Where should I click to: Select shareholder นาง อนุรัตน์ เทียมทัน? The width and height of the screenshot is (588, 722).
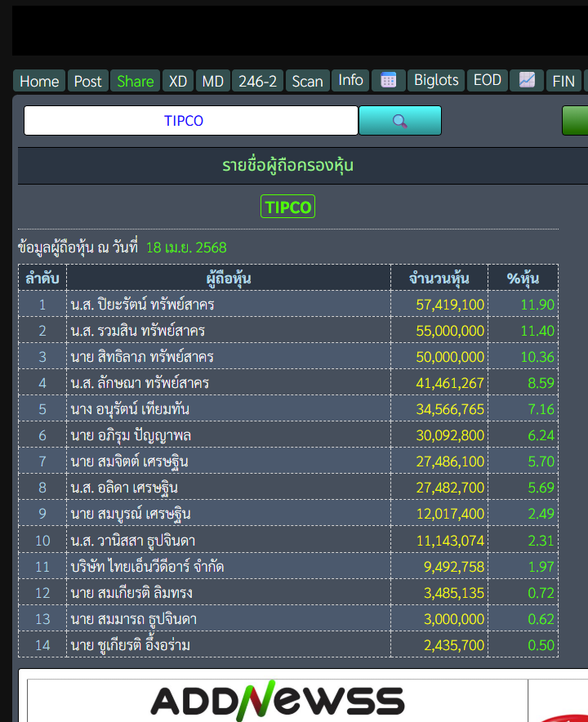130,409
